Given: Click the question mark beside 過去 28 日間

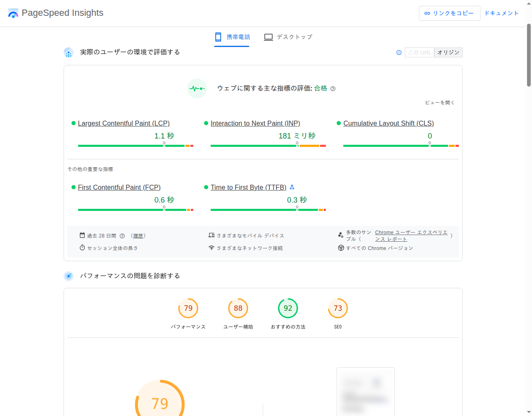Looking at the screenshot, I should tap(122, 235).
